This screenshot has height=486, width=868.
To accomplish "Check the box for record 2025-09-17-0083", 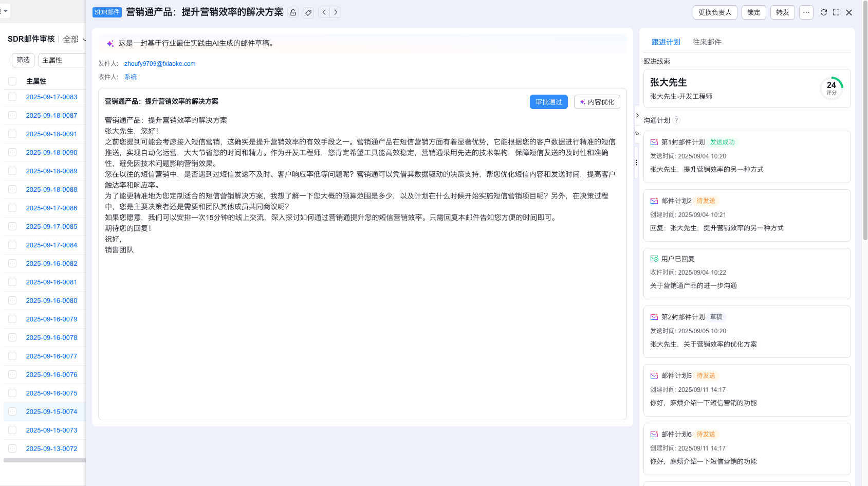I will (x=13, y=97).
